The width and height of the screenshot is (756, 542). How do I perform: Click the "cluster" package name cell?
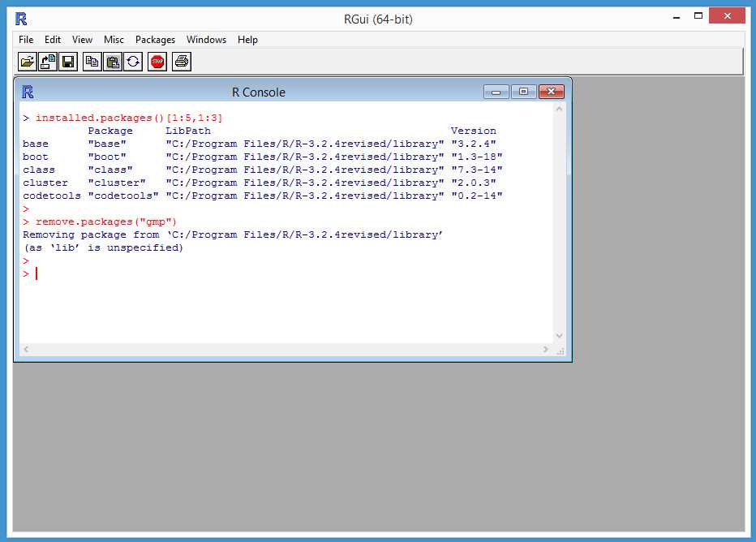[x=117, y=183]
